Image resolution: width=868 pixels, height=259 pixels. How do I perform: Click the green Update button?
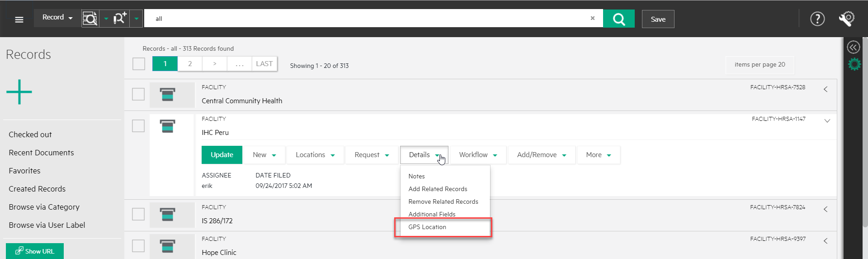tap(222, 155)
